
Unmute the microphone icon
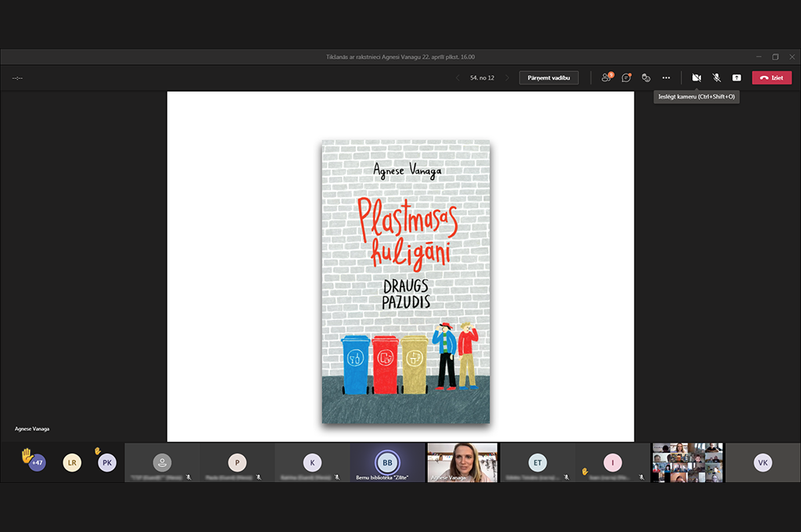tap(717, 77)
